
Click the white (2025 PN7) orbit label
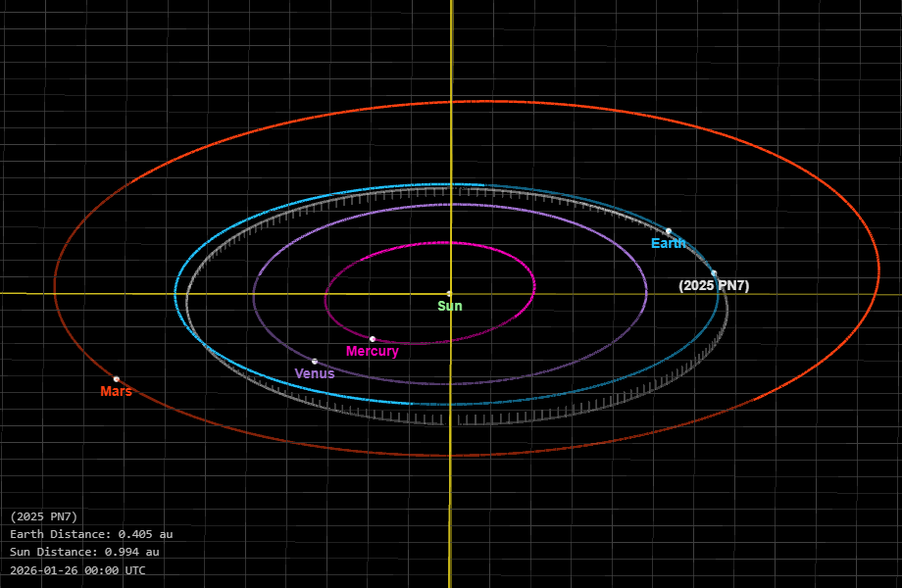click(x=714, y=286)
